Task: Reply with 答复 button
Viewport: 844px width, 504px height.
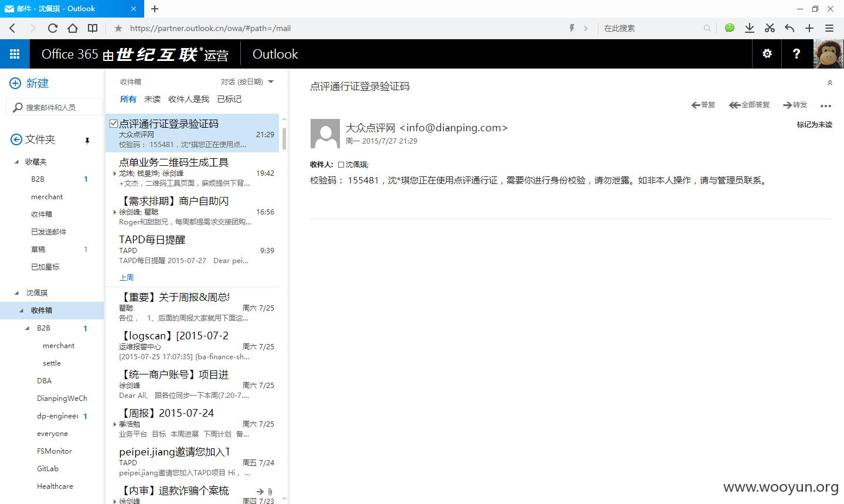Action: coord(703,105)
